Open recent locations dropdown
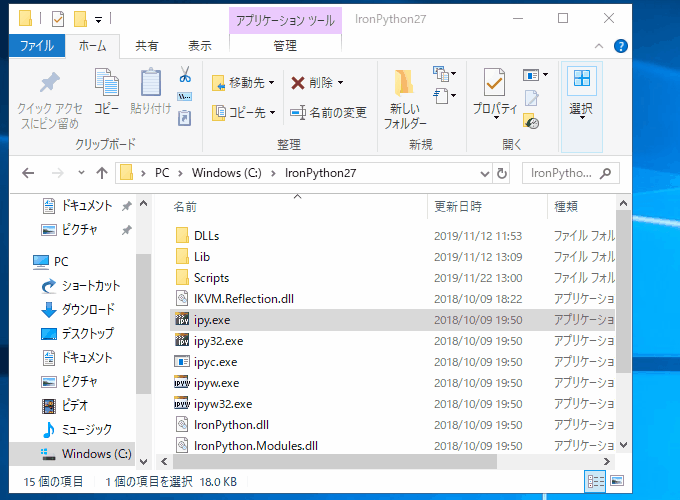 point(81,173)
